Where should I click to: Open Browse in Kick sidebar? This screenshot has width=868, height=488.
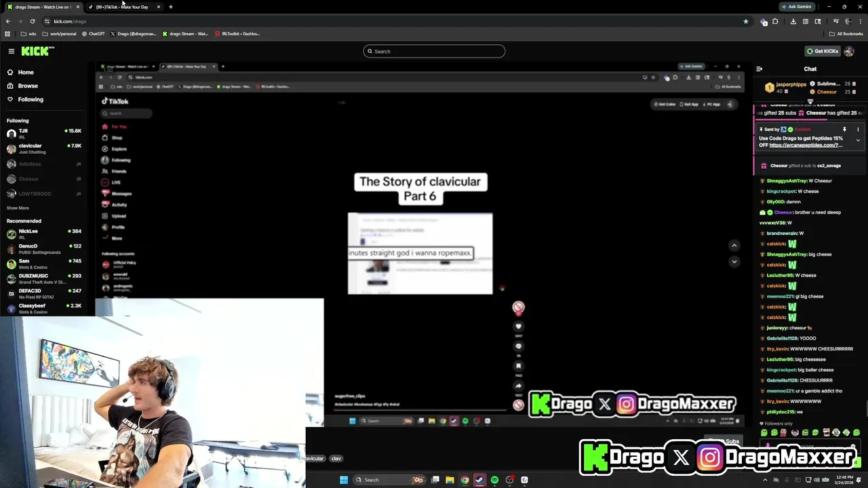(28, 86)
